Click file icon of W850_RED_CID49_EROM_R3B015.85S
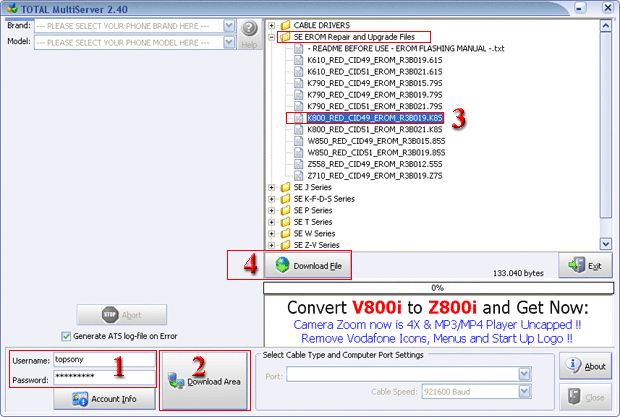 [x=299, y=141]
